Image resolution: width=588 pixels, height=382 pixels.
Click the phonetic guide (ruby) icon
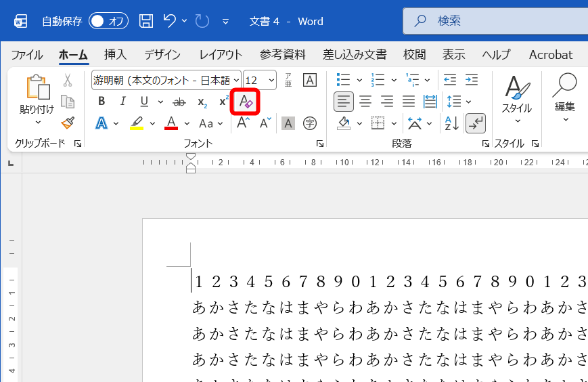pyautogui.click(x=288, y=80)
